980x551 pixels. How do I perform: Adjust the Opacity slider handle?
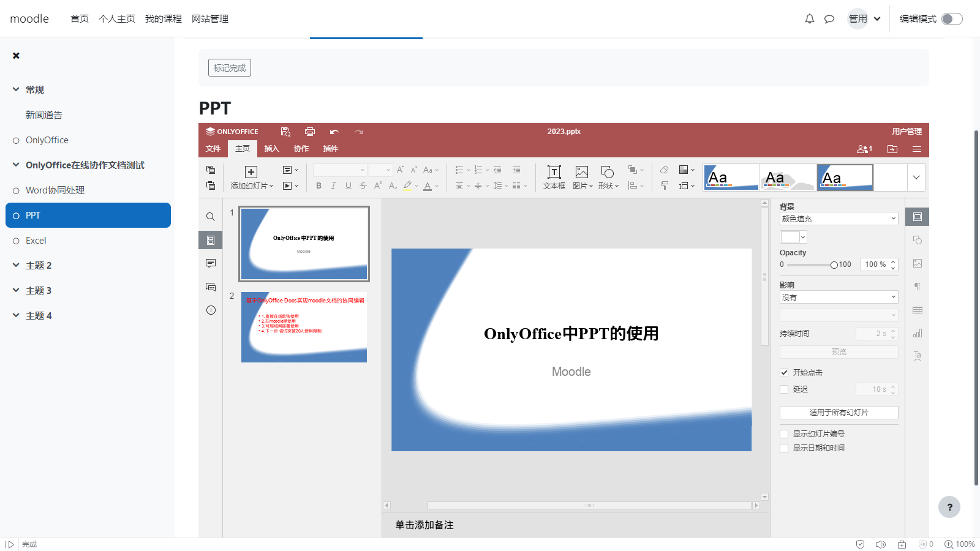coord(834,265)
